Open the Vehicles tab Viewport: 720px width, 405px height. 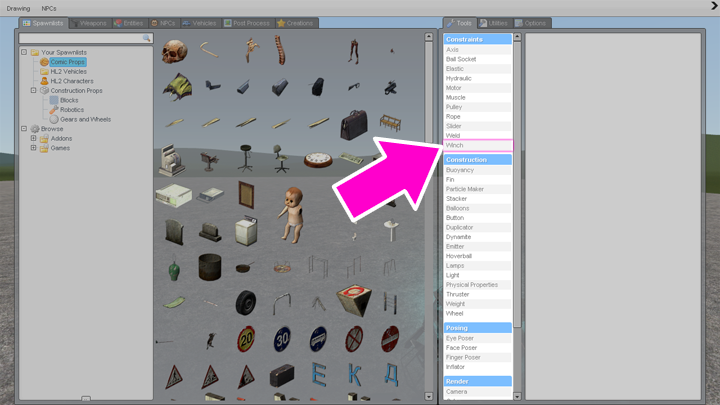point(200,23)
